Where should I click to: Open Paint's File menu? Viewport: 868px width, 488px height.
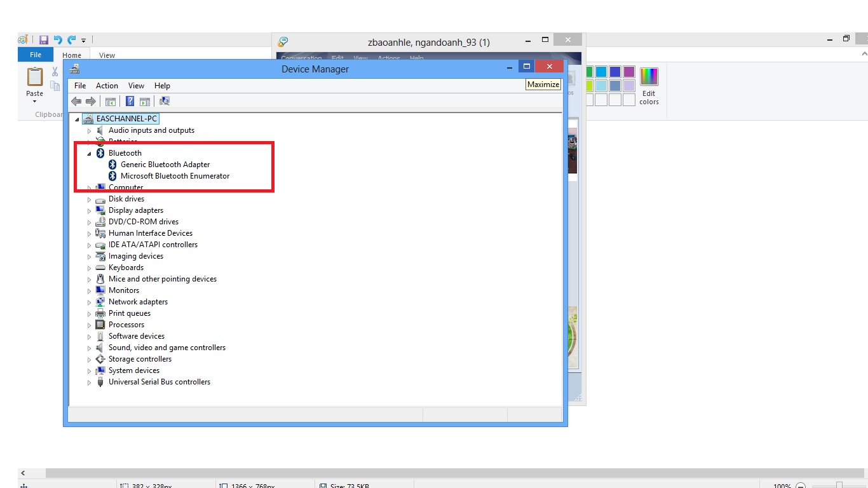point(36,55)
